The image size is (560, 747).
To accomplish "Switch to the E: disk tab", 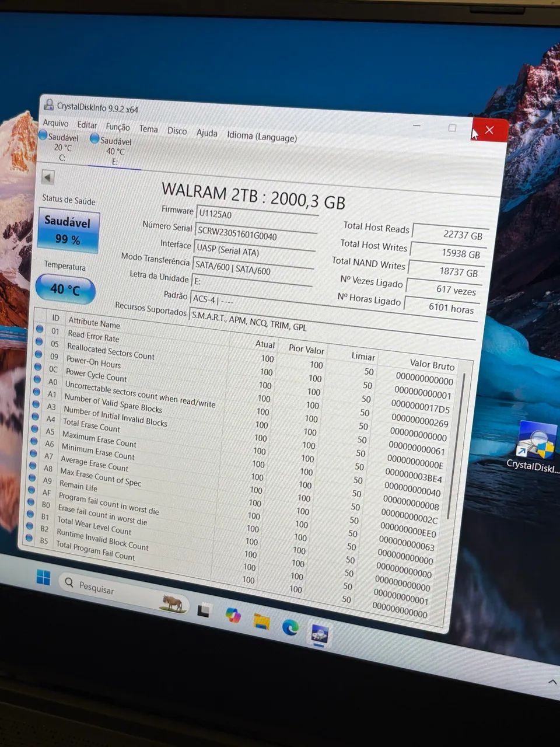I will coord(112,151).
